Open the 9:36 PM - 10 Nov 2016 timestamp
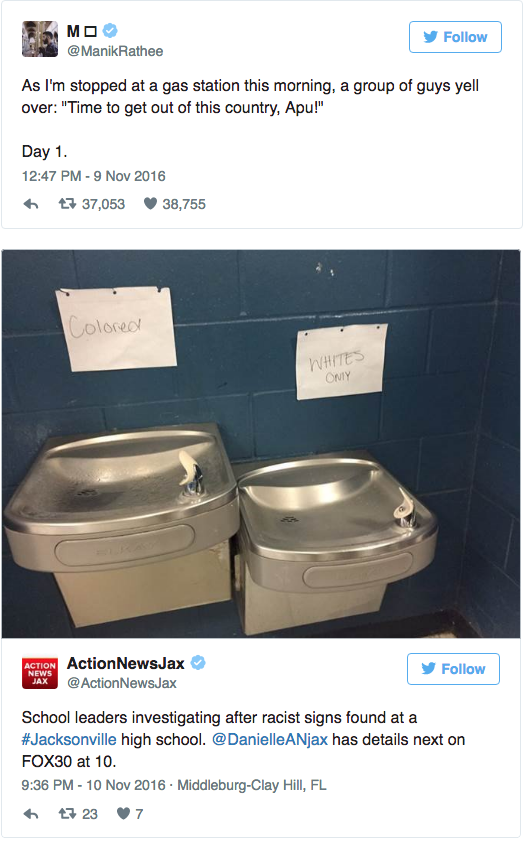 (x=93, y=785)
